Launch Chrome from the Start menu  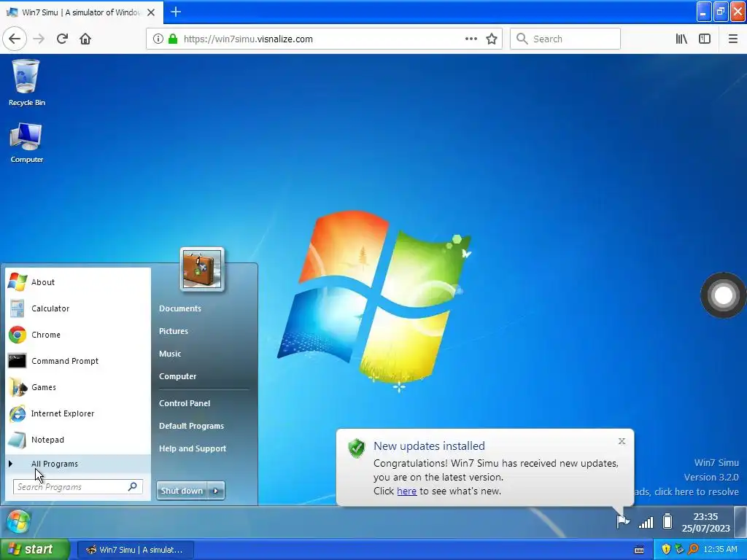(x=78, y=335)
